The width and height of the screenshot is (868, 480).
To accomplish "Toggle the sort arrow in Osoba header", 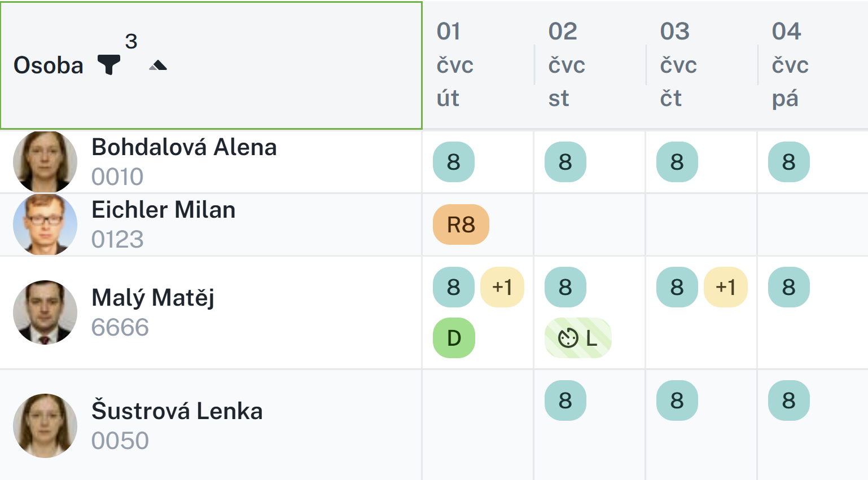I will [158, 66].
